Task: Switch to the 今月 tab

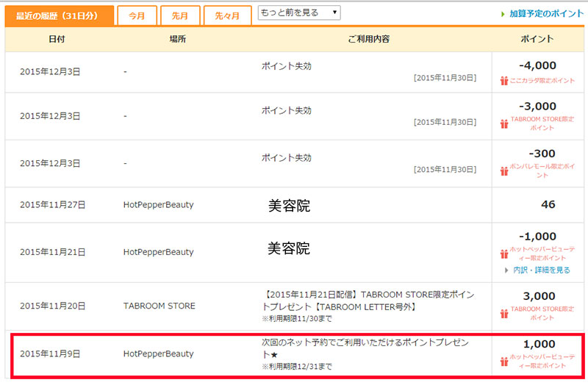Action: 137,15
